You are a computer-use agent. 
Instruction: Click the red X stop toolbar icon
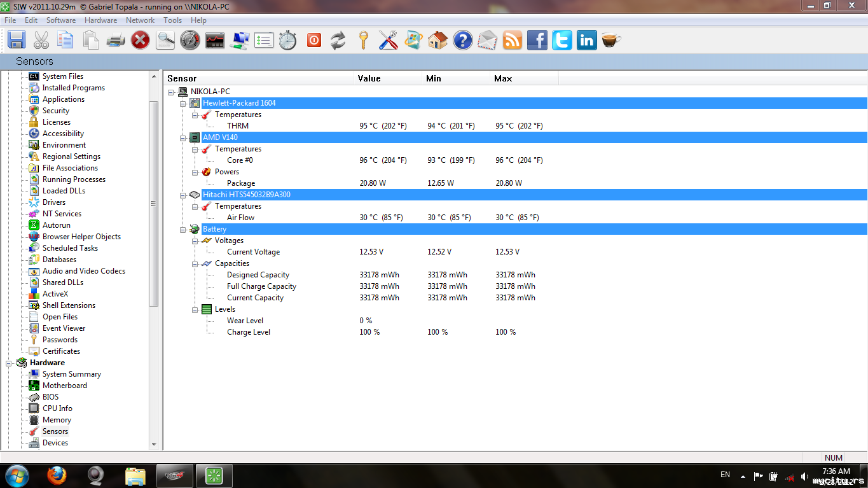click(x=141, y=40)
